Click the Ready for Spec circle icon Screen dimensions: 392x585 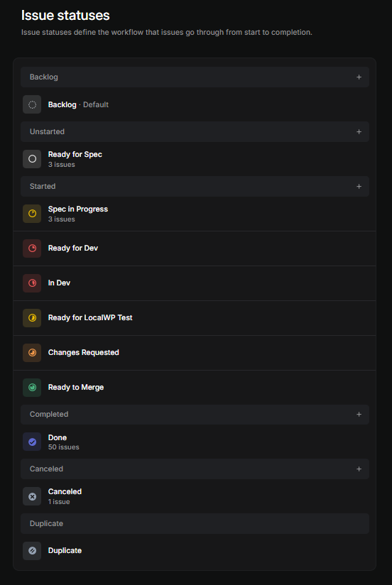32,159
